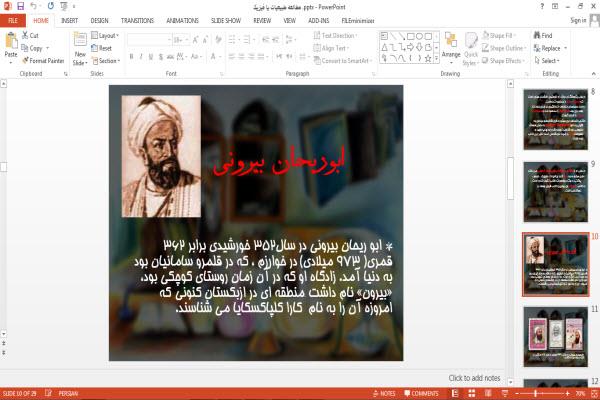
Task: Toggle the Comments pane
Action: [x=421, y=393]
